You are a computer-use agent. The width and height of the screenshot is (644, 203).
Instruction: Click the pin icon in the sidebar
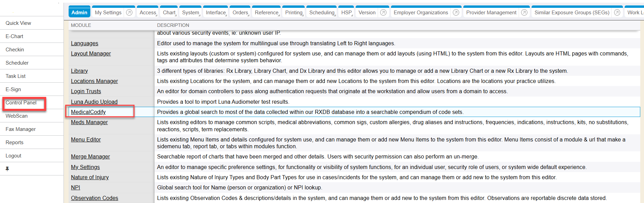(7, 169)
